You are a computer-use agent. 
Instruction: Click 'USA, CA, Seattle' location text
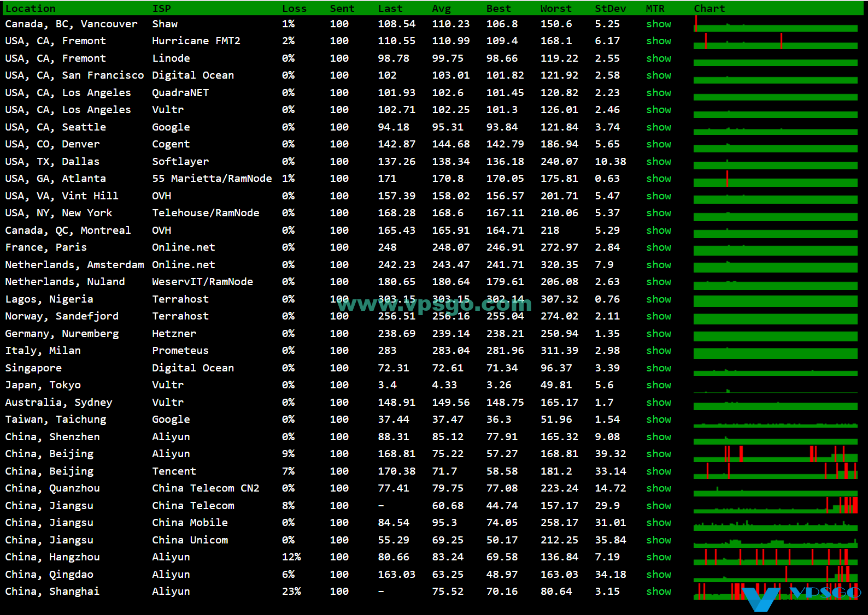point(56,127)
